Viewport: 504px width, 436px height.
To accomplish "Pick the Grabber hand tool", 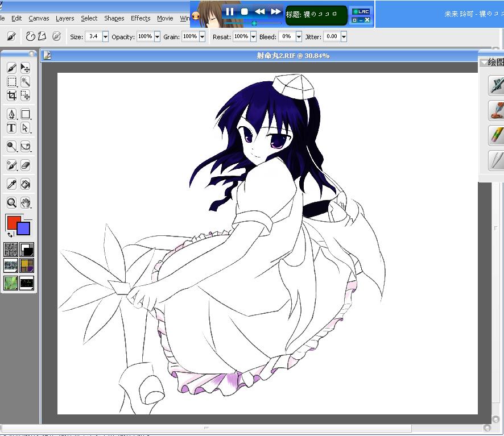I will pyautogui.click(x=25, y=203).
